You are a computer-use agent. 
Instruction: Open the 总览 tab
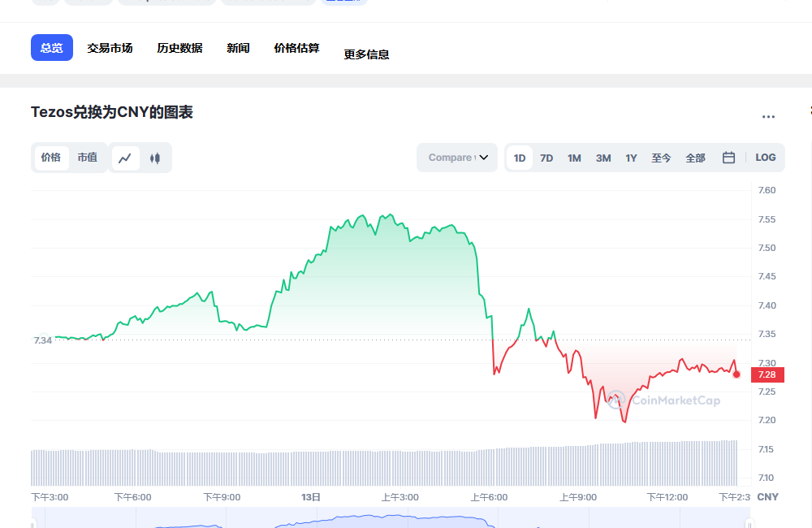pos(52,48)
